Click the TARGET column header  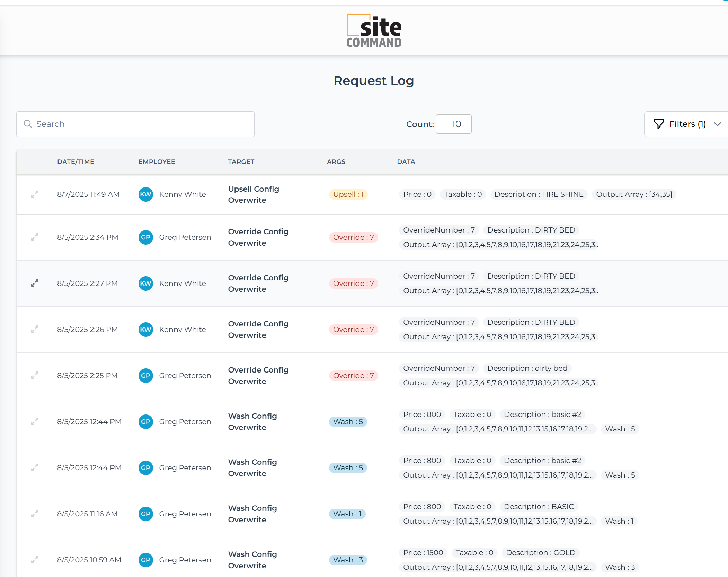(241, 162)
